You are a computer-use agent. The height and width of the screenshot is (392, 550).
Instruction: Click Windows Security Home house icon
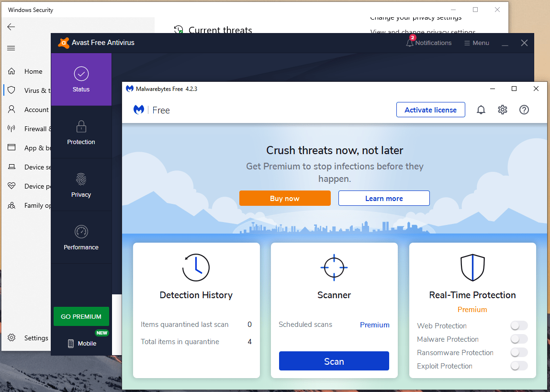pyautogui.click(x=11, y=71)
